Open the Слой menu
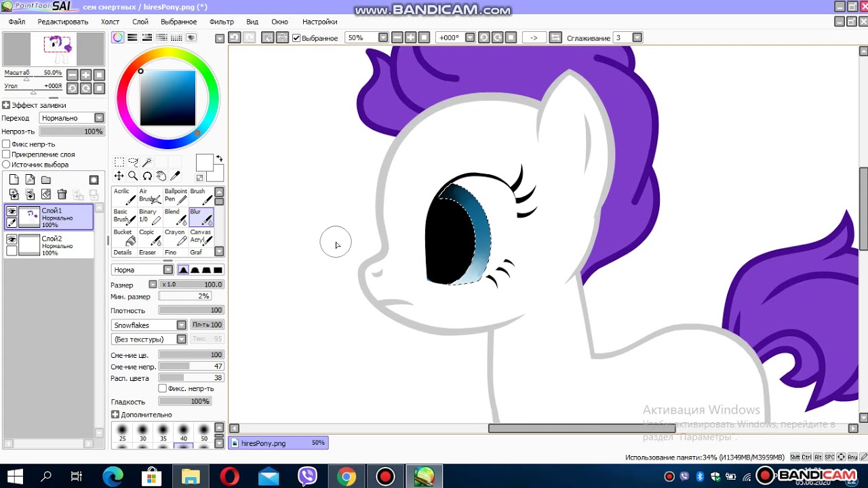This screenshot has width=868, height=488. click(x=140, y=22)
